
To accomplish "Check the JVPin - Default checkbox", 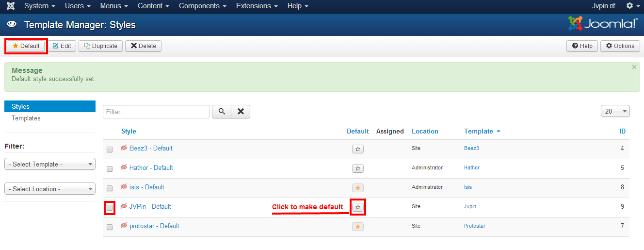I will (110, 208).
